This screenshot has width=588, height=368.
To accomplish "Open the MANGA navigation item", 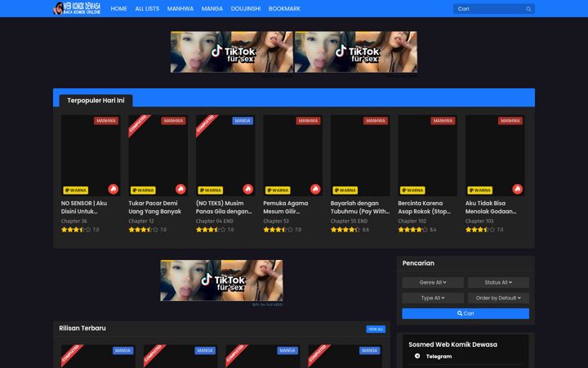I will (x=212, y=9).
